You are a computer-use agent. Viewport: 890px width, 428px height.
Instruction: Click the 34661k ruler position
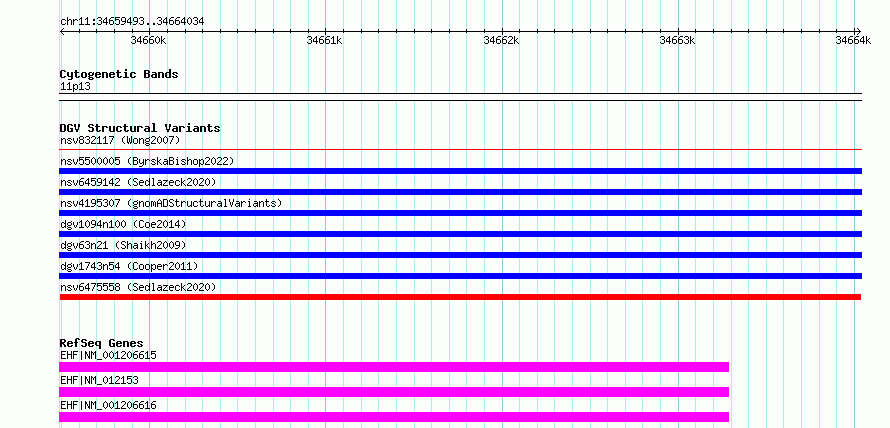click(325, 40)
